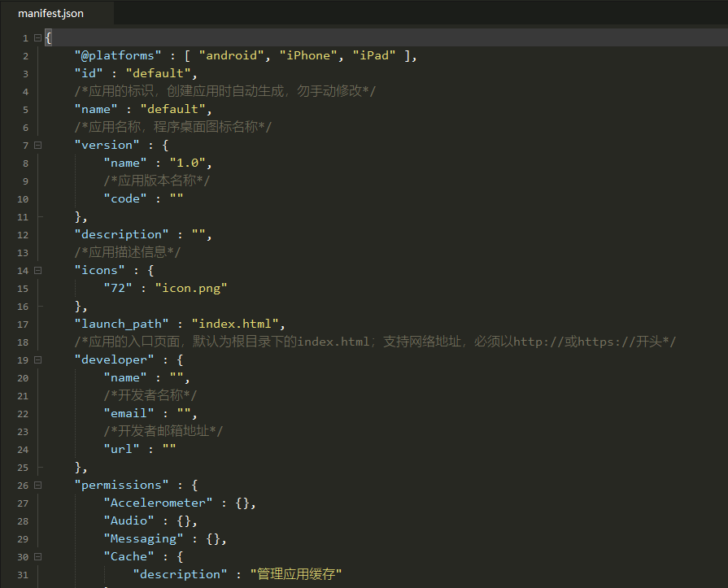The width and height of the screenshot is (728, 588).
Task: Click the "developer" key
Action: pyautogui.click(x=114, y=360)
